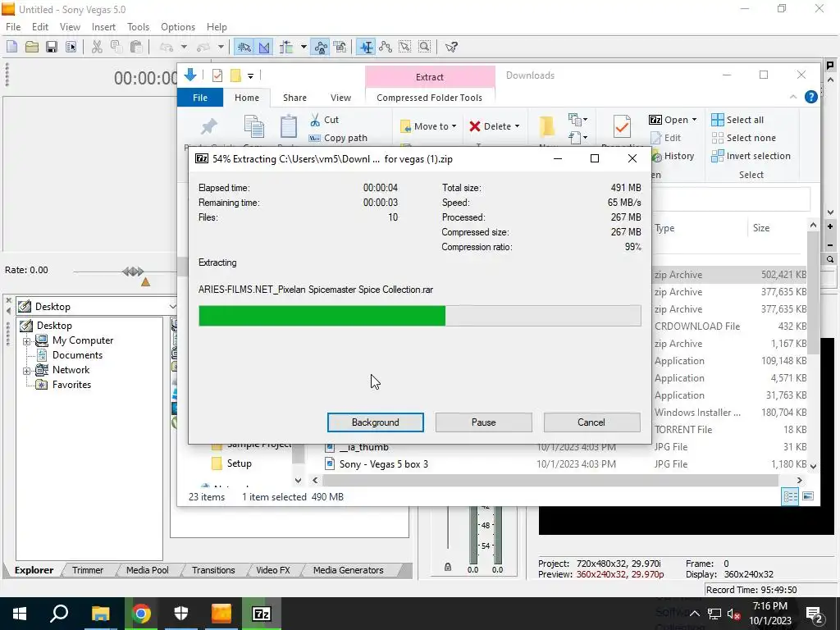Image resolution: width=840 pixels, height=630 pixels.
Task: Toggle the lock icon below the audio meter
Action: tap(448, 567)
